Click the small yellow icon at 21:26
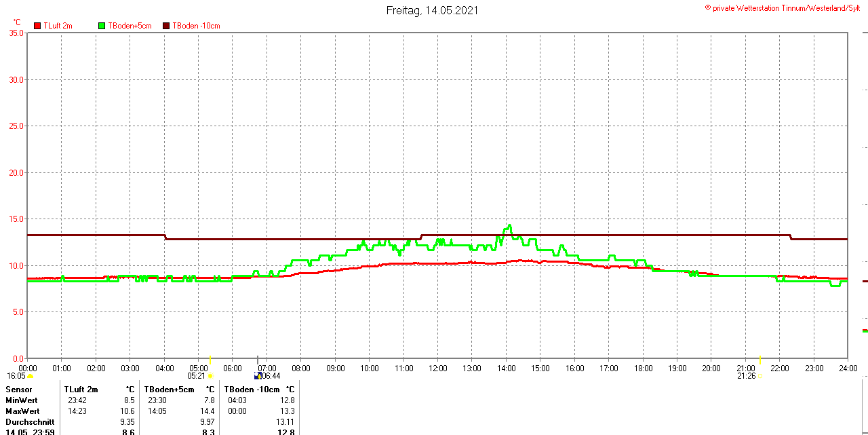The height and width of the screenshot is (435, 868). click(759, 376)
